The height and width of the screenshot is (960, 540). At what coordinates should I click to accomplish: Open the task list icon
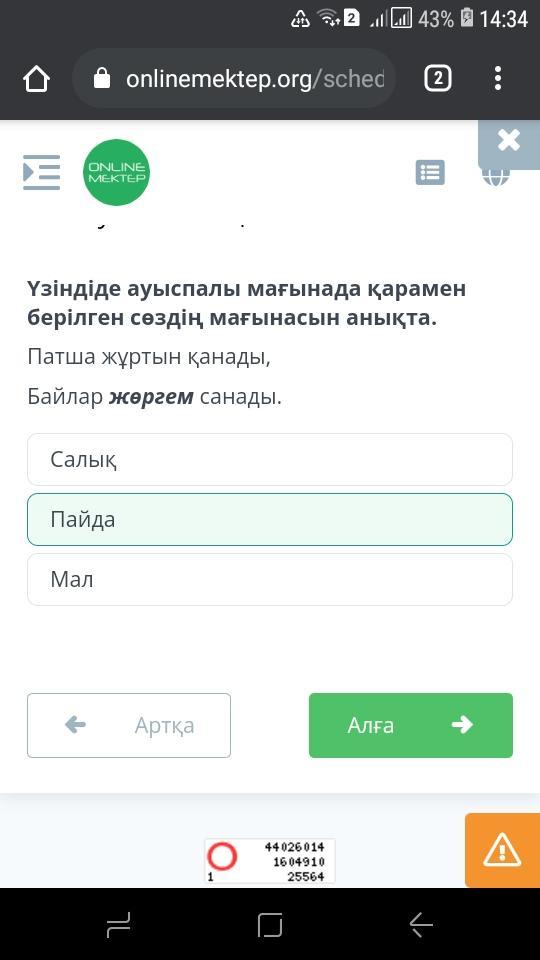[x=430, y=173]
